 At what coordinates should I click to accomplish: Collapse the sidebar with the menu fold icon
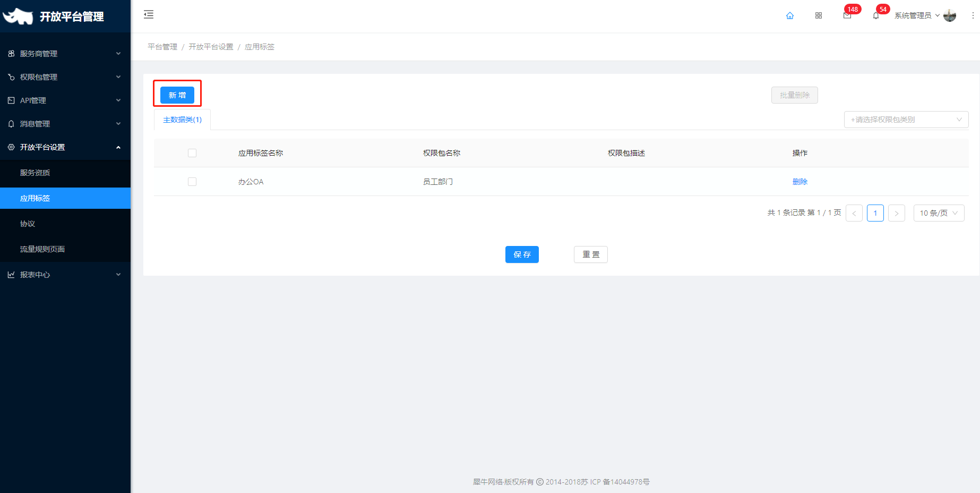[149, 15]
